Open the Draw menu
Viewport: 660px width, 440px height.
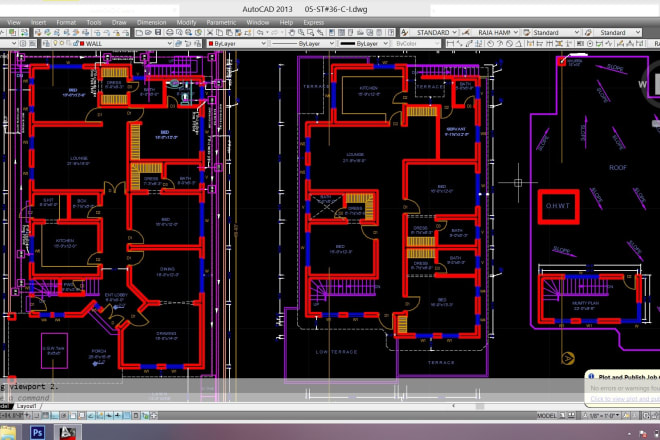click(119, 22)
